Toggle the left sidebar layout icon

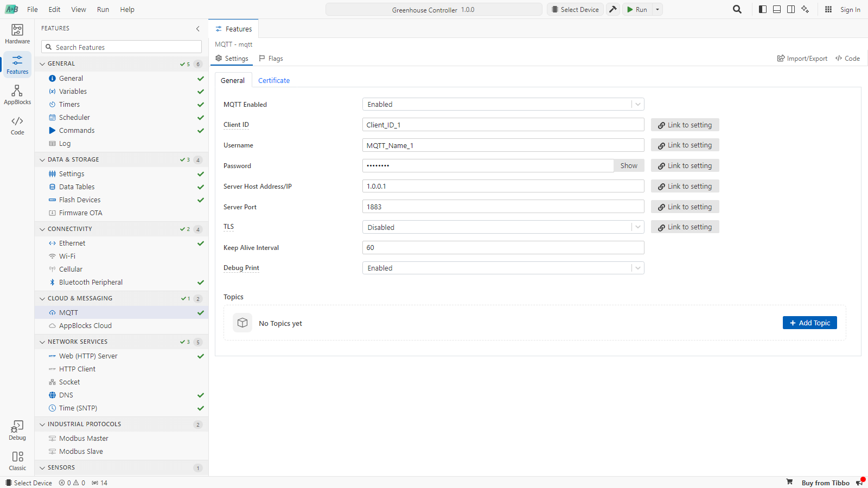[763, 9]
